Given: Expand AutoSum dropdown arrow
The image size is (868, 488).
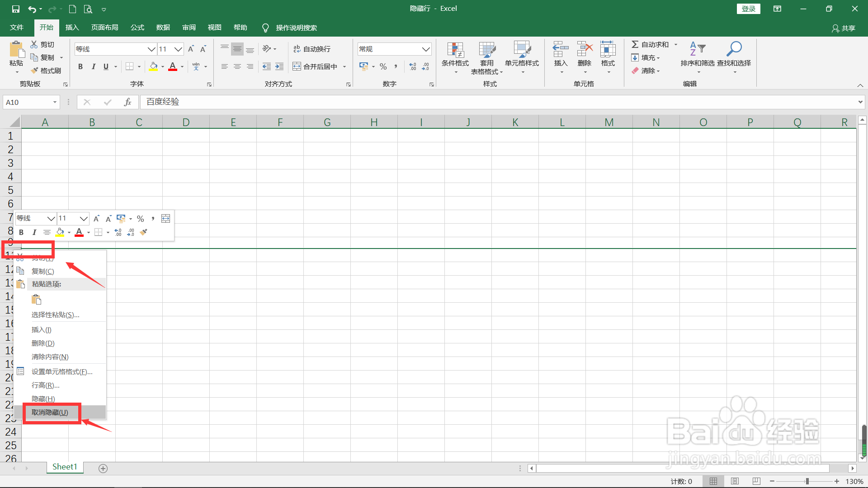Looking at the screenshot, I should (x=676, y=44).
